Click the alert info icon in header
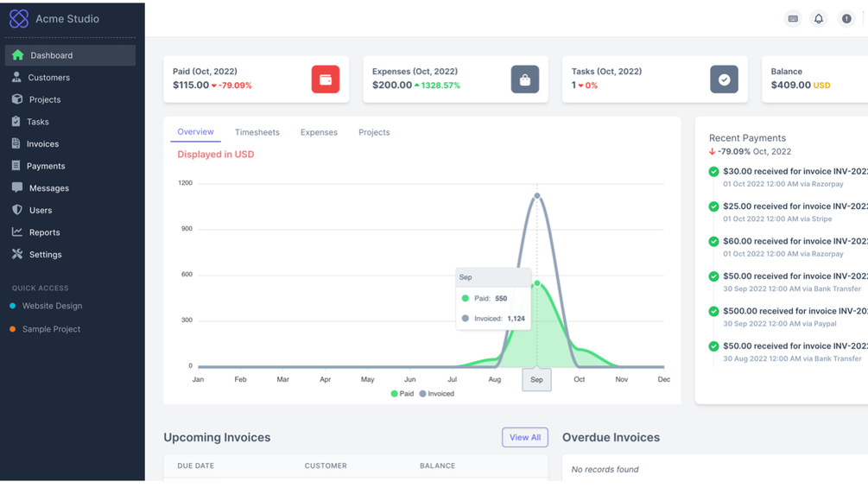Viewport: 868px width, 488px height. [846, 19]
